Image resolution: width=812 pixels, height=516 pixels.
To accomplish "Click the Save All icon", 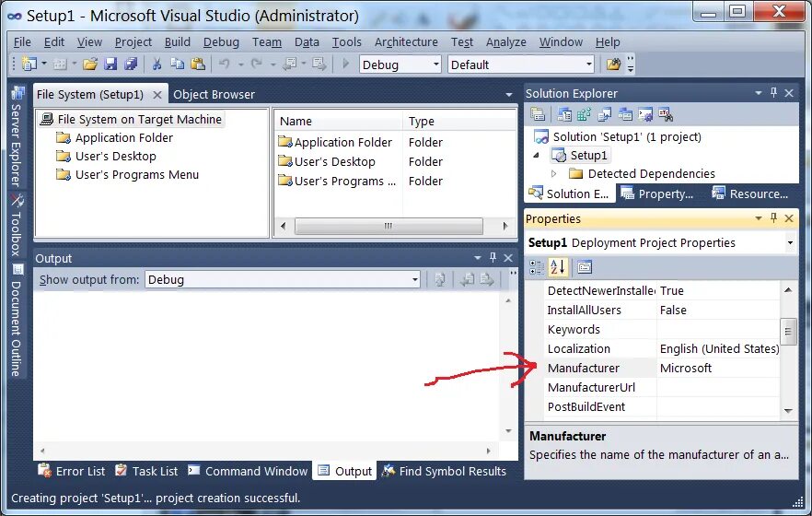I will 131,64.
